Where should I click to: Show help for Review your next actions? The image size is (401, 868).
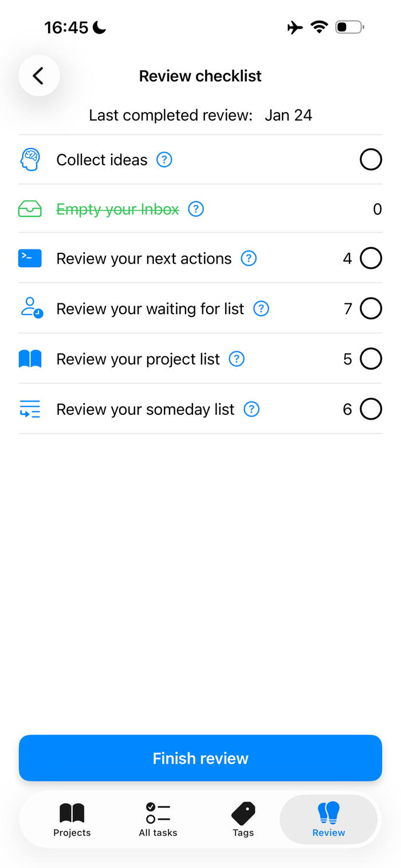click(x=249, y=259)
